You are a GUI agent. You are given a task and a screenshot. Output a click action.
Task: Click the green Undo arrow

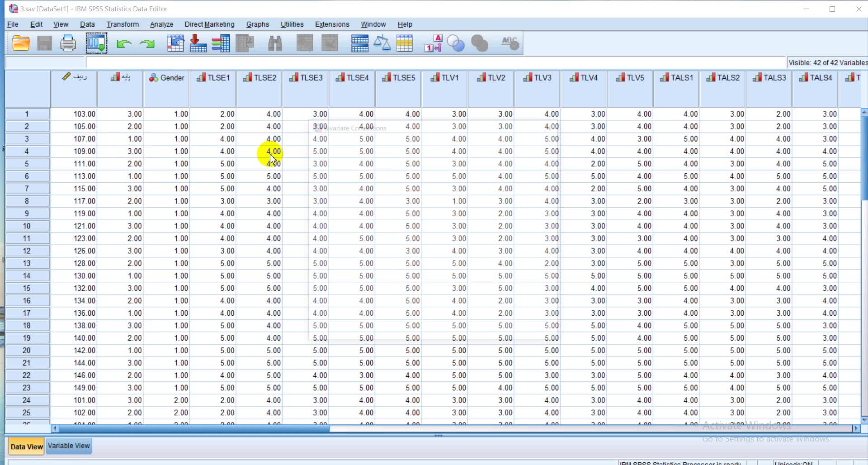tap(123, 44)
